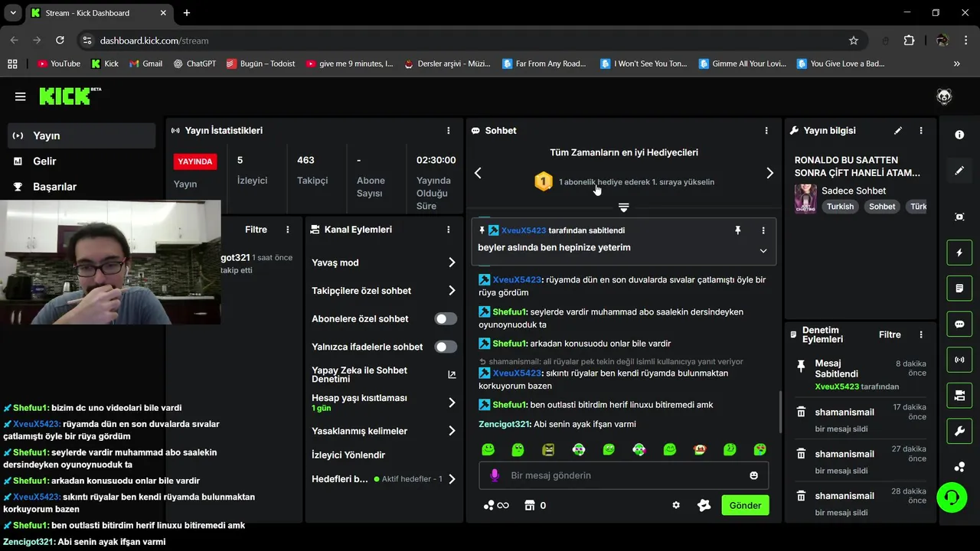Reload the page

[60, 41]
